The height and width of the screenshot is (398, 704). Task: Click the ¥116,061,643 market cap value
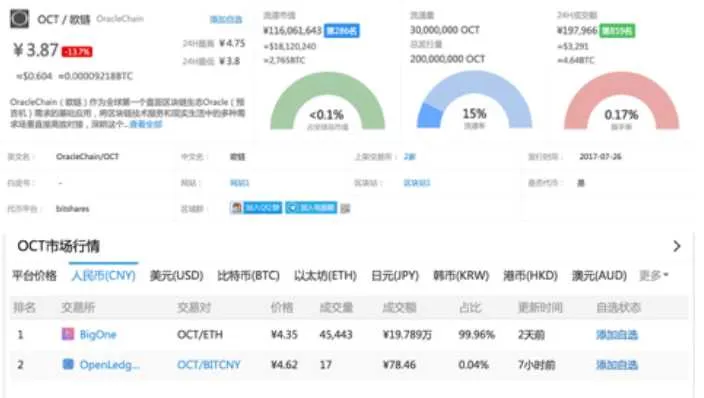[x=292, y=31]
